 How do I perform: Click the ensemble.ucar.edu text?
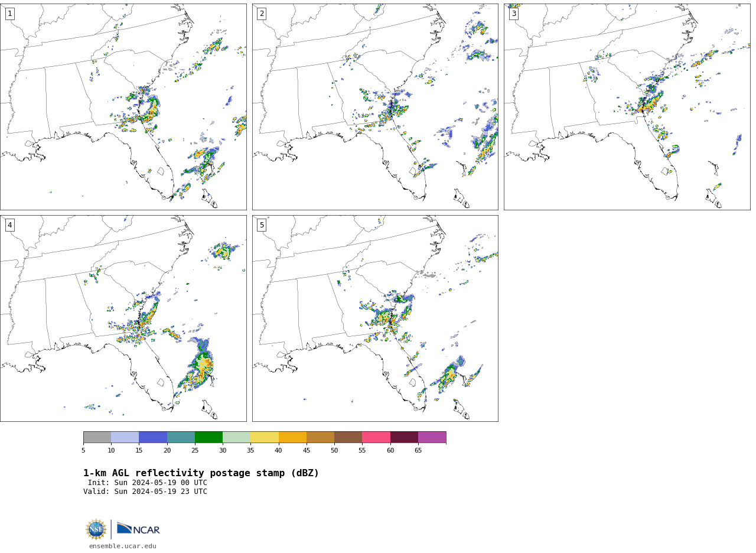(x=123, y=547)
